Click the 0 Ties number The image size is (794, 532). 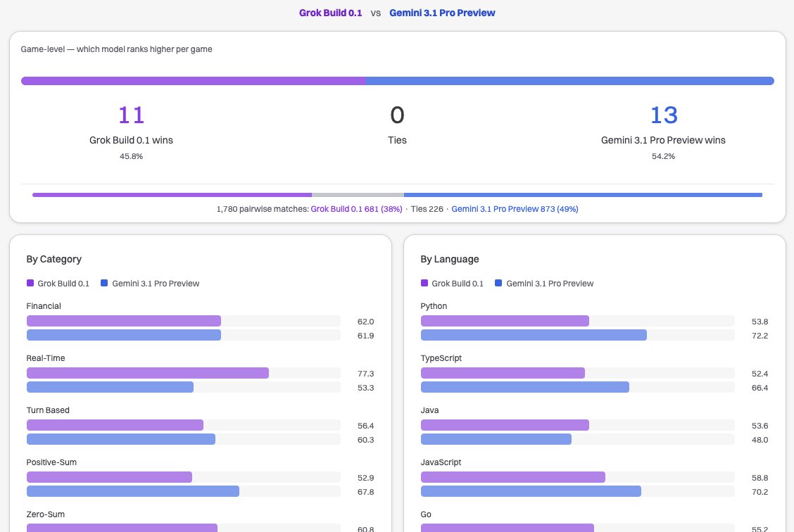tap(398, 115)
